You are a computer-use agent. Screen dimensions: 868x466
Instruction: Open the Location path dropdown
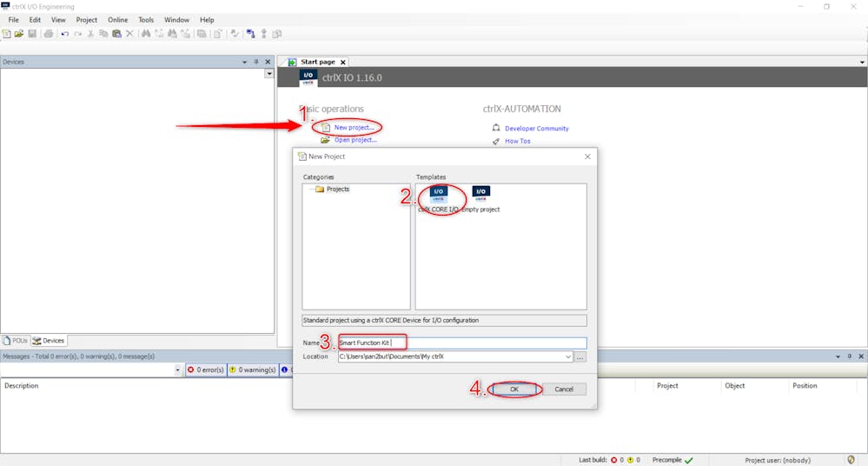tap(568, 356)
